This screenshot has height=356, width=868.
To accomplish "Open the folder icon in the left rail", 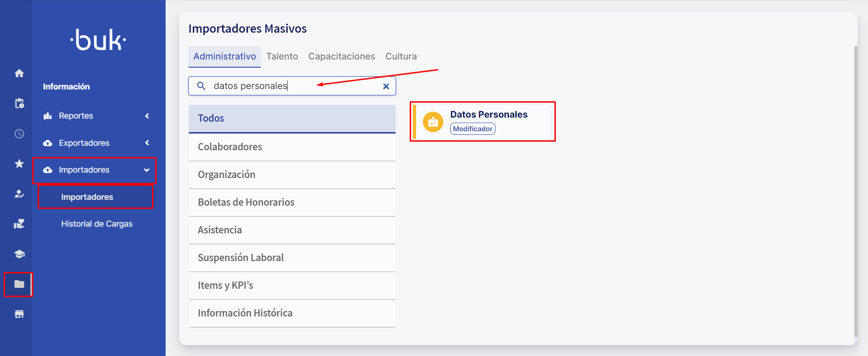I will 19,284.
